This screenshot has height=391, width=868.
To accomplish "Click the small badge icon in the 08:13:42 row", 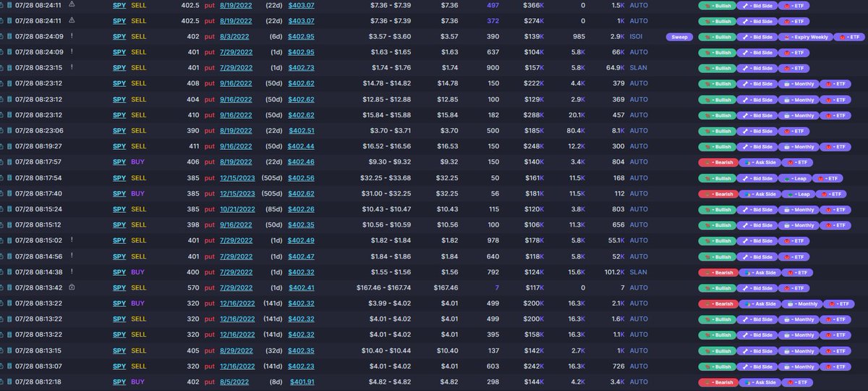I will pos(72,287).
